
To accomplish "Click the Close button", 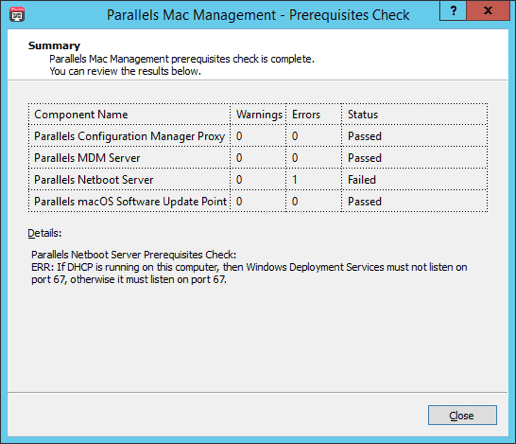I will (462, 415).
